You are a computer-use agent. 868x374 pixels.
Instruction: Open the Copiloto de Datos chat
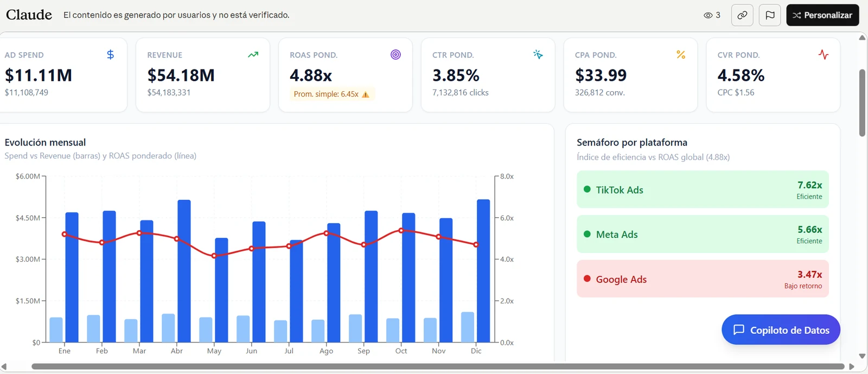pos(781,330)
